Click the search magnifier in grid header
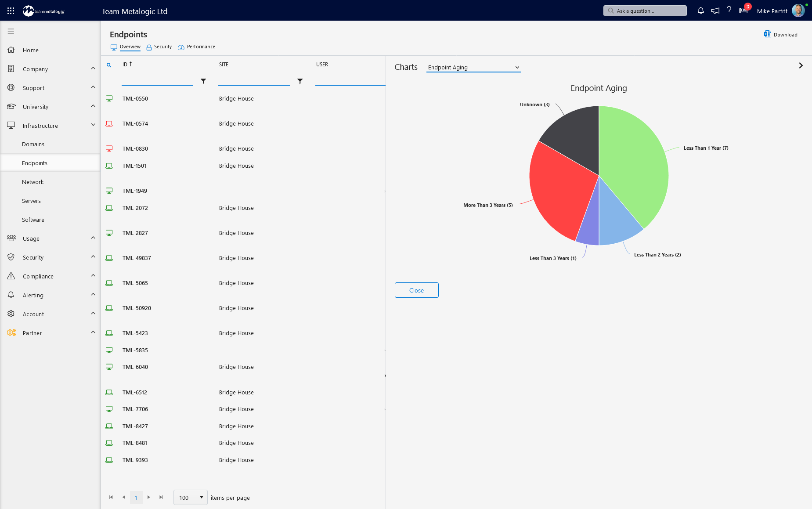 click(109, 65)
